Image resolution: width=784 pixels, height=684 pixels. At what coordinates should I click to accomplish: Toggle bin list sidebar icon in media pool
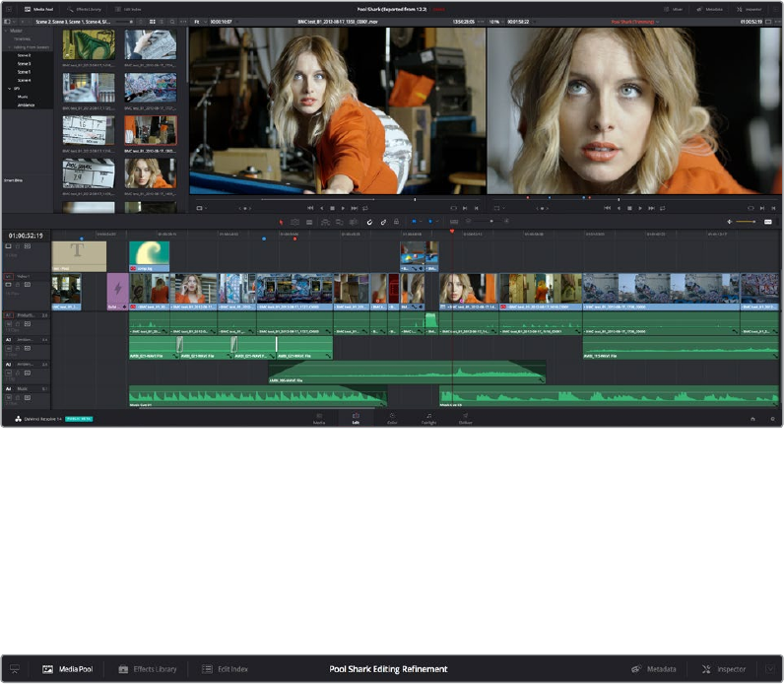coord(7,22)
